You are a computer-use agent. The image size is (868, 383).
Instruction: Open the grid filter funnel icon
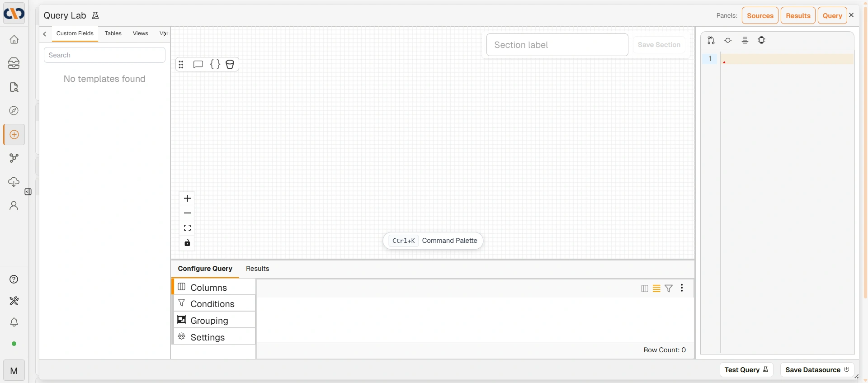(669, 288)
